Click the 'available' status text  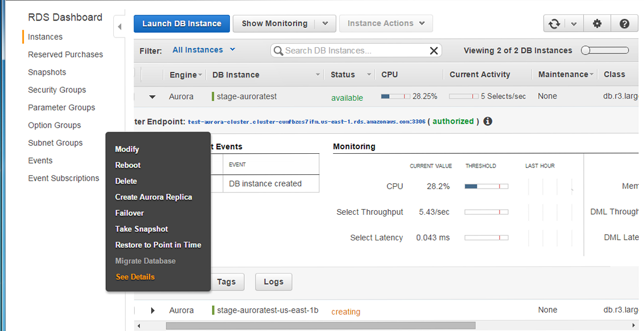(x=347, y=98)
